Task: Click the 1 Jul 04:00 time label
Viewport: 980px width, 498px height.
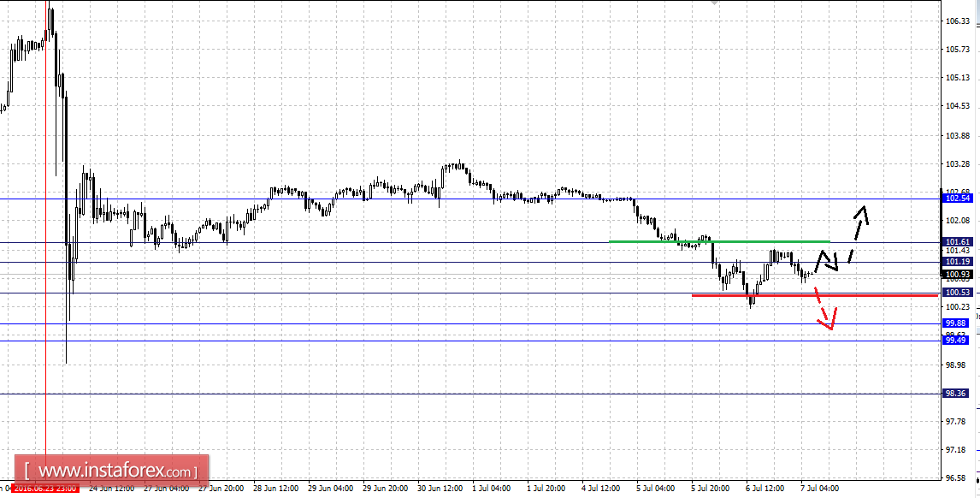Action: [x=491, y=488]
